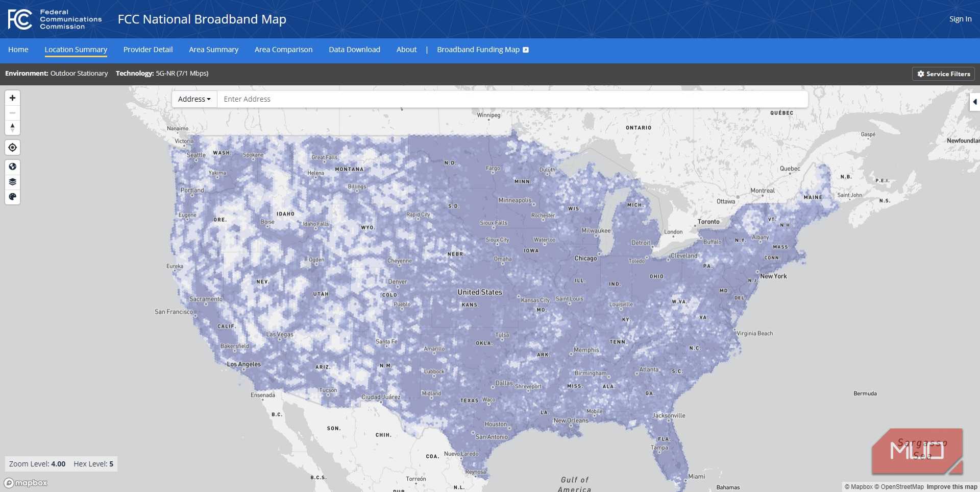Screen dimensions: 980x492
Task: Click Houston on the map
Action: pos(496,425)
